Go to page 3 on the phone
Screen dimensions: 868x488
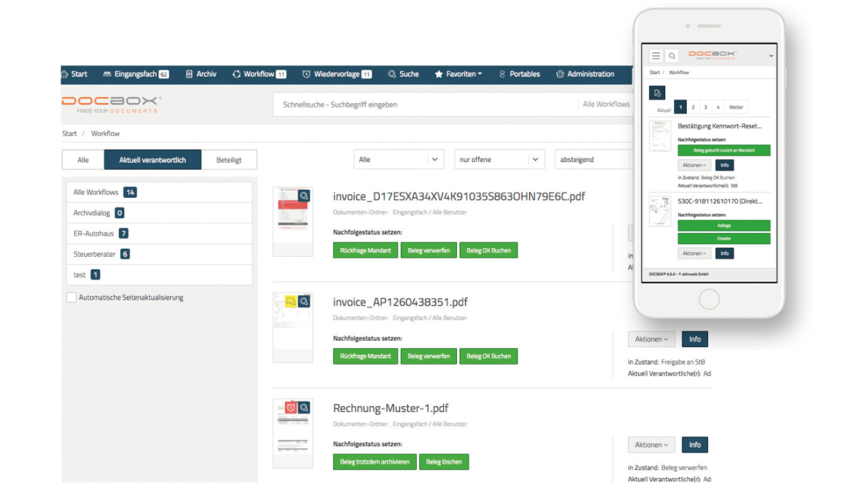coord(705,107)
